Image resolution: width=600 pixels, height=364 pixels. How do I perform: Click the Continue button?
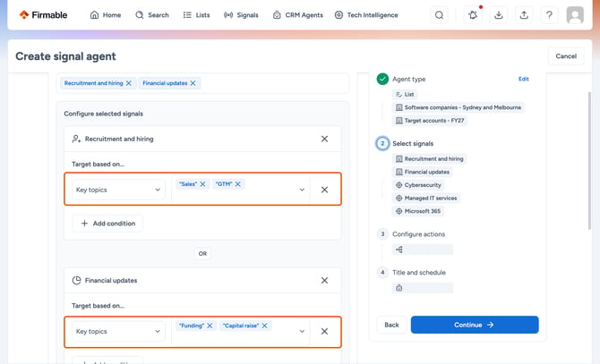(x=475, y=325)
